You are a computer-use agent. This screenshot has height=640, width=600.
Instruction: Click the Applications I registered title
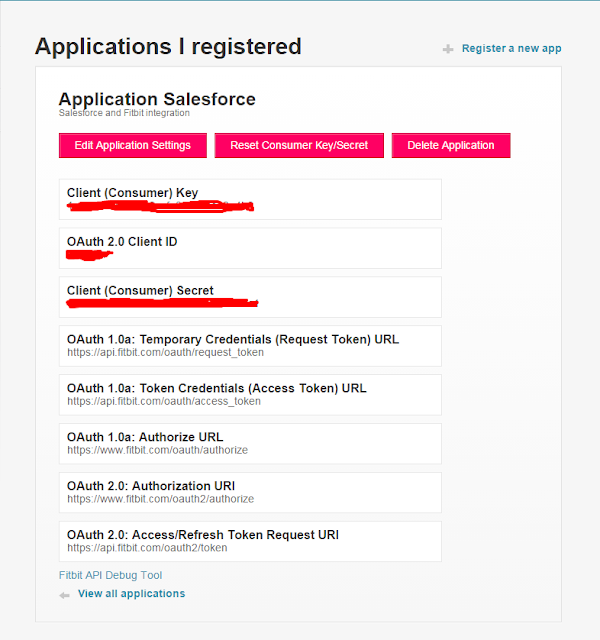(168, 47)
